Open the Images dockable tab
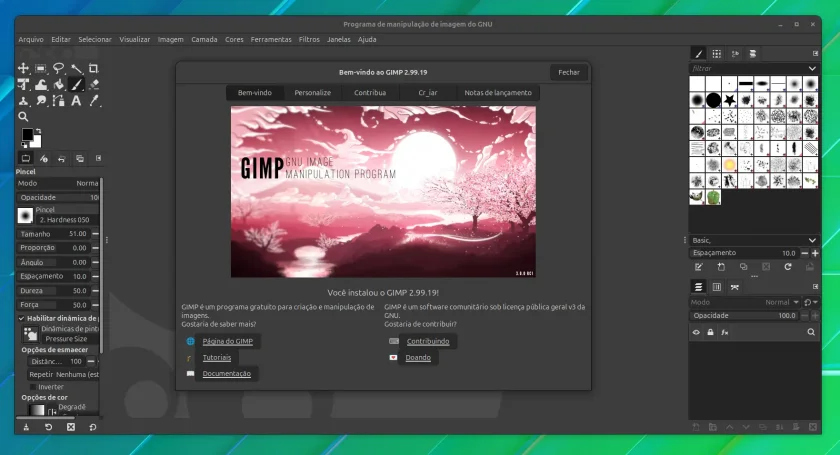840x455 pixels. click(79, 159)
